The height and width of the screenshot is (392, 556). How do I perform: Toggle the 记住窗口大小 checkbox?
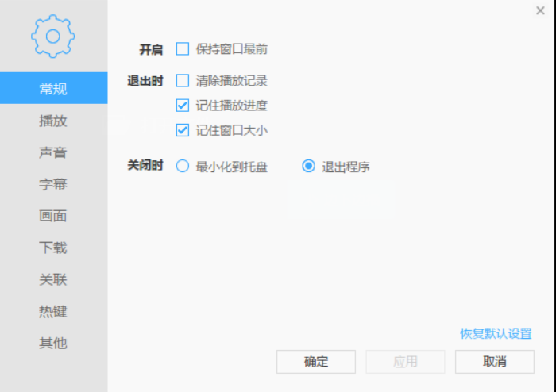(183, 130)
